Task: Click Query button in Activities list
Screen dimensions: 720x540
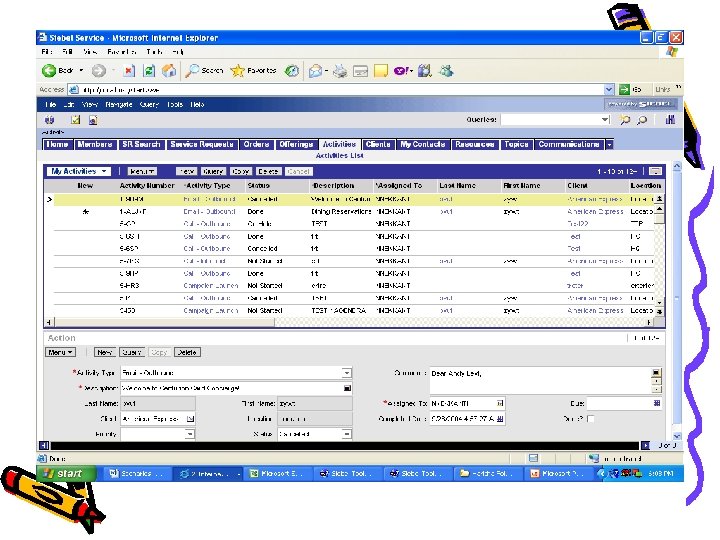Action: (213, 171)
